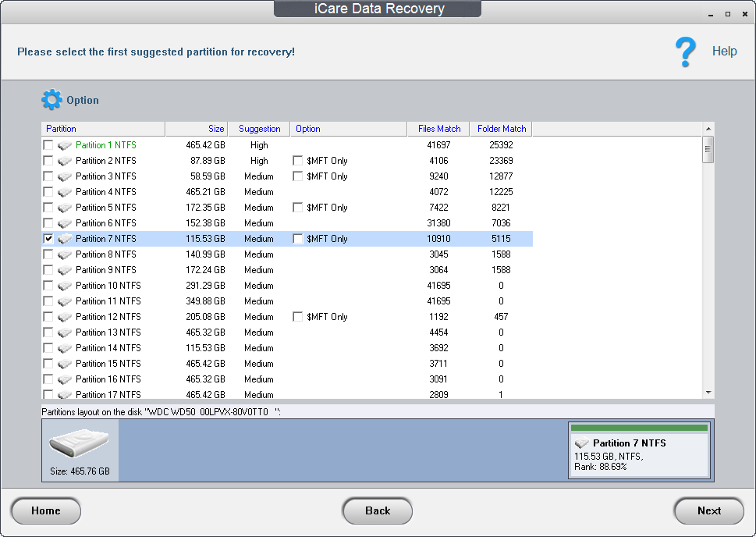Click the scroll up arrow of partition list

(708, 129)
